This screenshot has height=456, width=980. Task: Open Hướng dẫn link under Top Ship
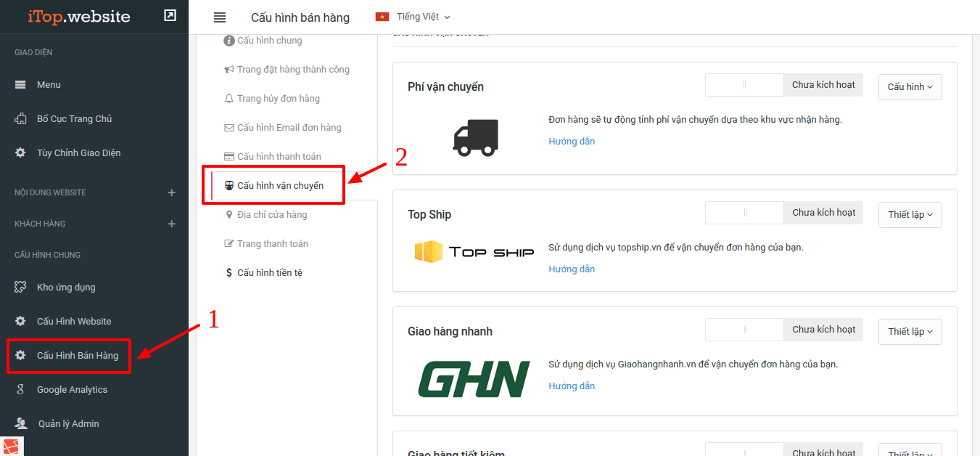572,269
